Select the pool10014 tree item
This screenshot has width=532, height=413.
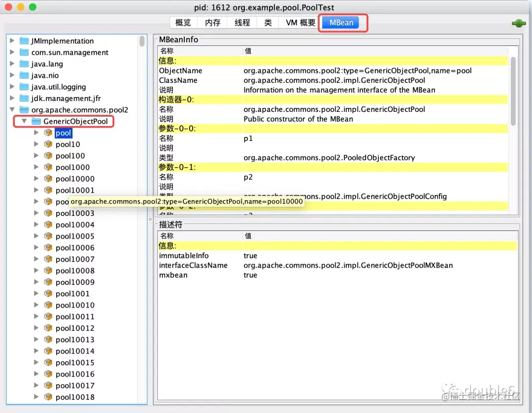(75, 351)
